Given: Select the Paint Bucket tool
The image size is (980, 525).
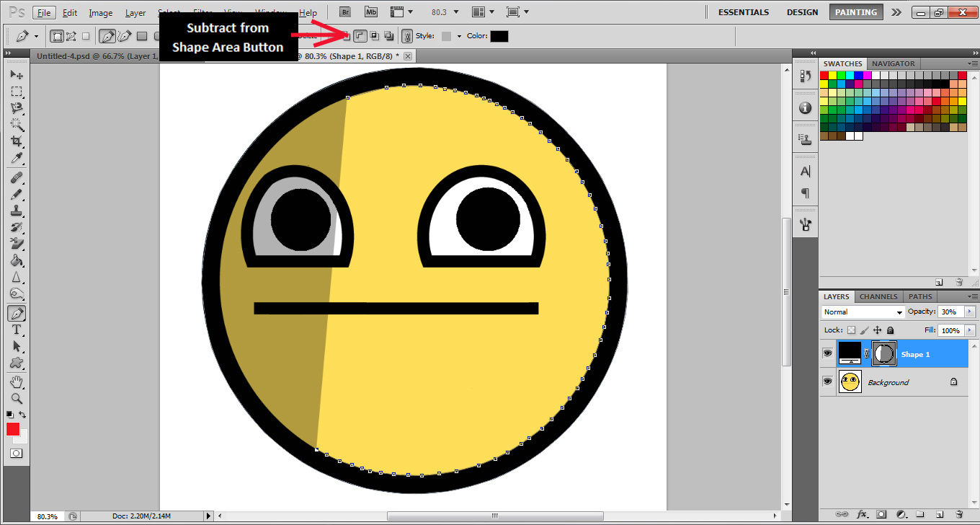Looking at the screenshot, I should (x=16, y=261).
